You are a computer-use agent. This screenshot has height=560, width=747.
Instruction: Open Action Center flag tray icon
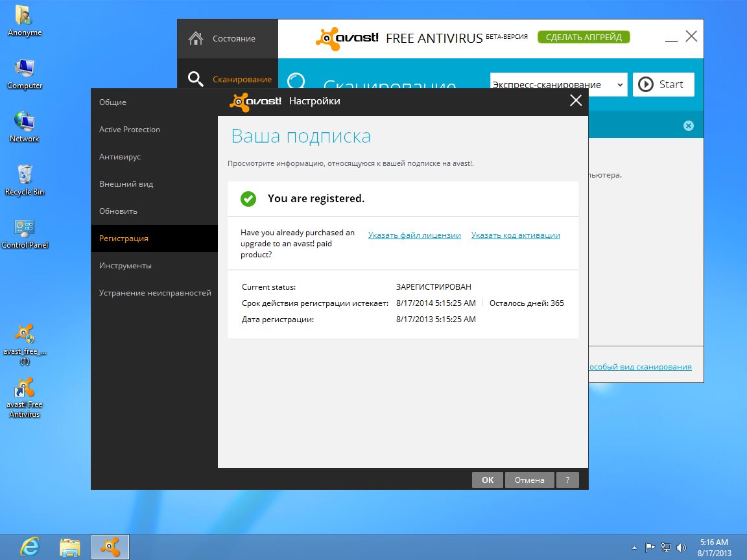(x=650, y=548)
